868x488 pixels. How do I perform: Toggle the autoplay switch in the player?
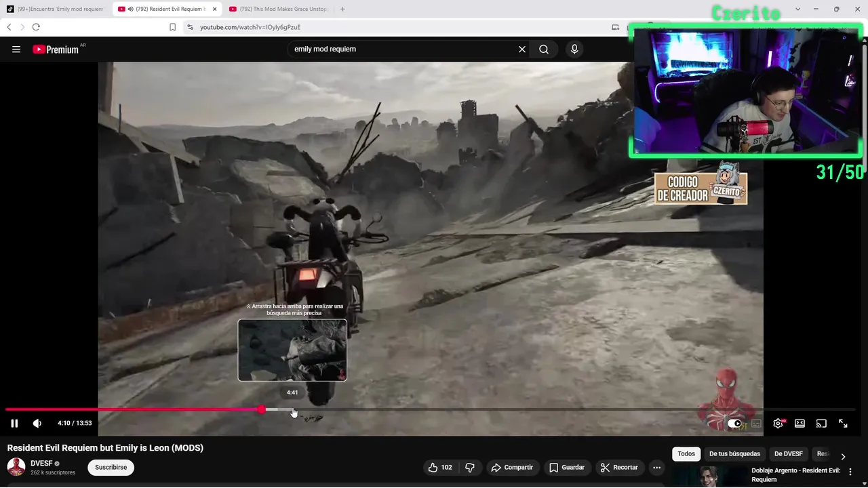pyautogui.click(x=735, y=424)
